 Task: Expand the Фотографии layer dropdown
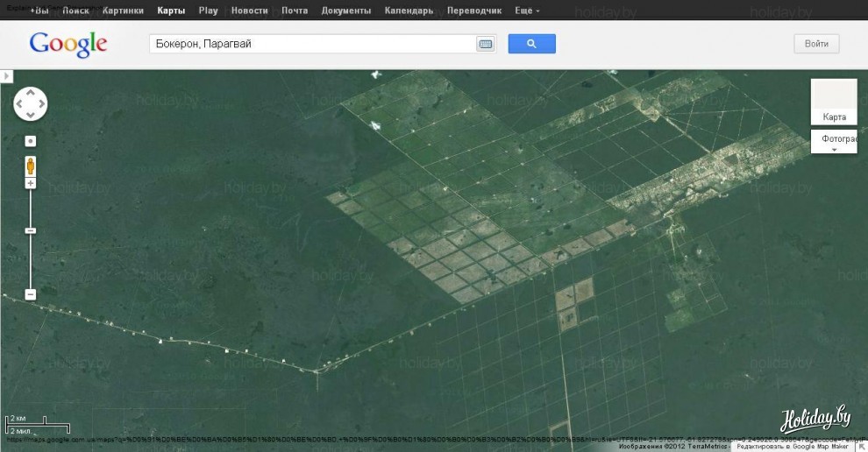pyautogui.click(x=834, y=143)
